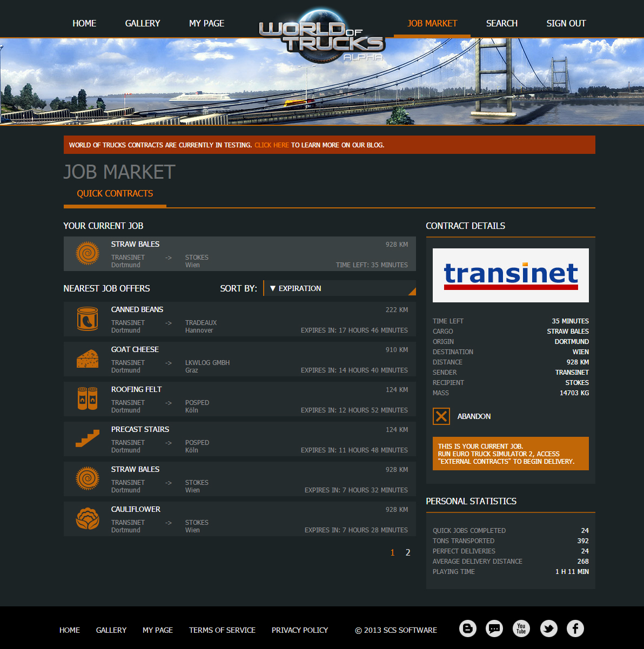Select Roofing Felt job title
The width and height of the screenshot is (644, 649).
click(x=136, y=389)
